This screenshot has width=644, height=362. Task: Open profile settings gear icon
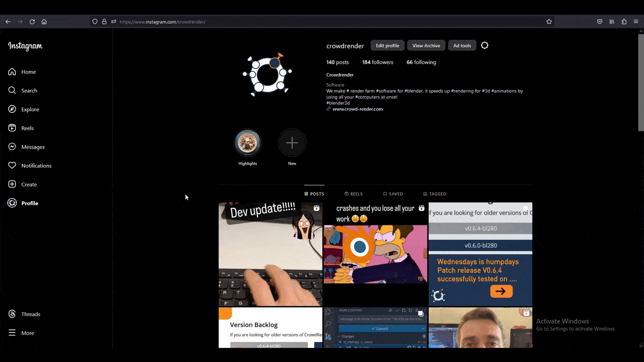[485, 45]
